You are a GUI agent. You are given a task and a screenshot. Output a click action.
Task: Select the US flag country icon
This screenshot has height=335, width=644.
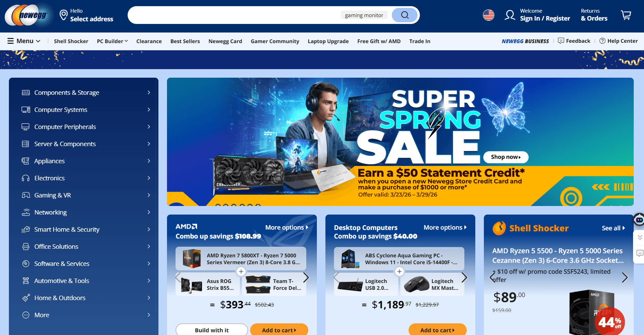(489, 15)
